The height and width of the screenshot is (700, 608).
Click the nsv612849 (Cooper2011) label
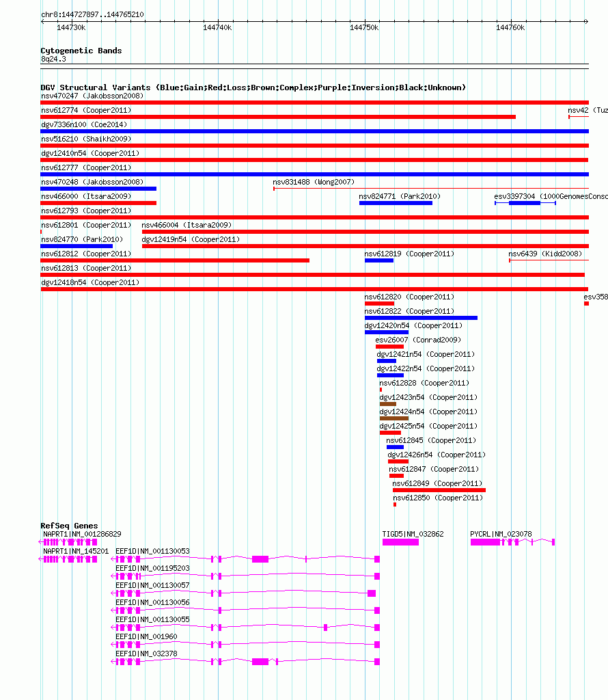(437, 483)
